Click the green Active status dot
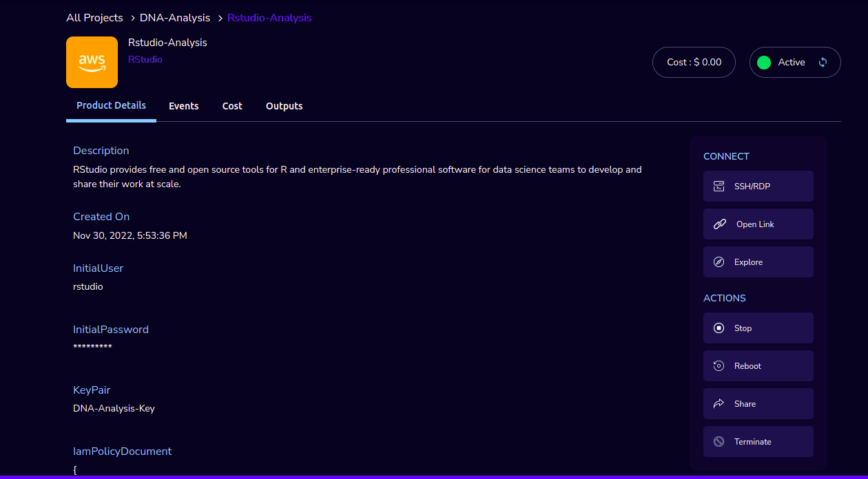The height and width of the screenshot is (479, 868). (763, 63)
